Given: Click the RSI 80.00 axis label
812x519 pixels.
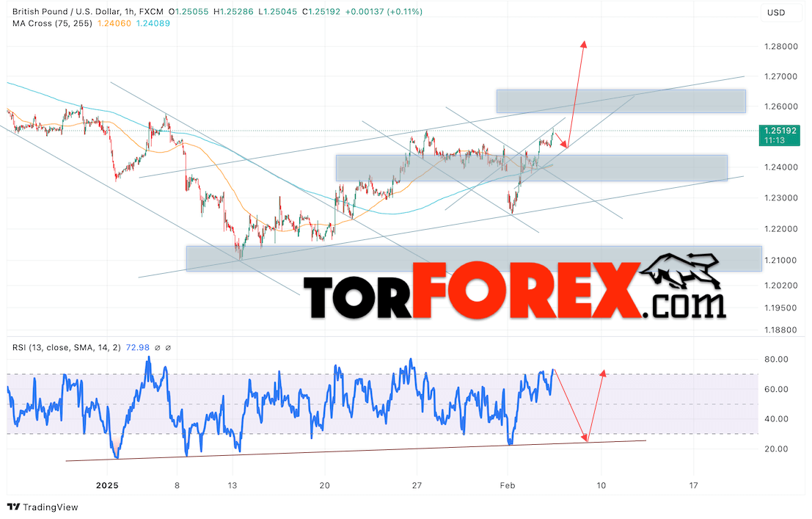Looking at the screenshot, I should tap(776, 359).
